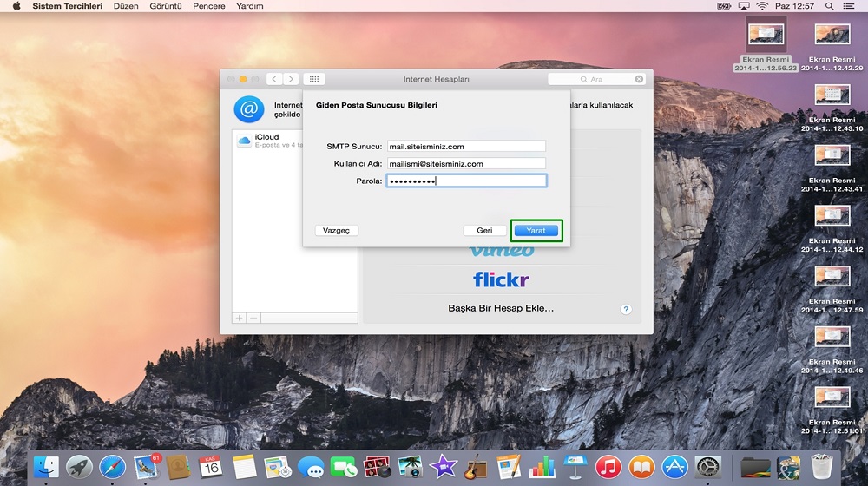
Task: Cancel with the Vazgeç button
Action: pyautogui.click(x=336, y=230)
